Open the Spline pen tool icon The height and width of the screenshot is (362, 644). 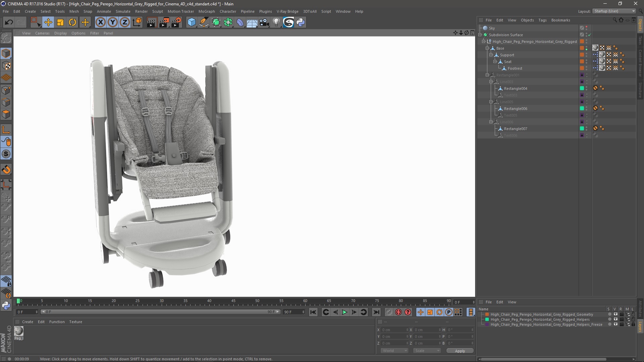click(x=204, y=22)
